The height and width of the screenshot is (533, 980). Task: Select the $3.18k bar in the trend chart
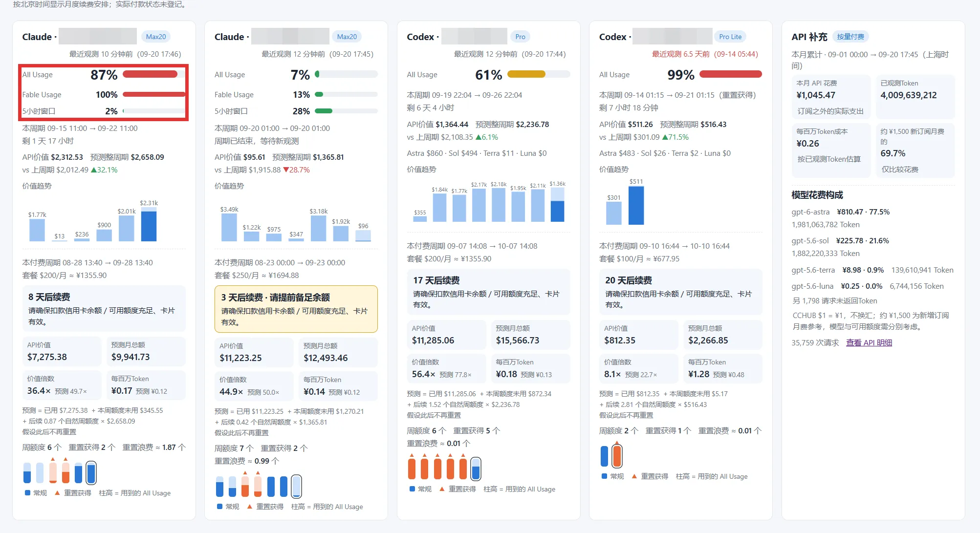pyautogui.click(x=318, y=228)
